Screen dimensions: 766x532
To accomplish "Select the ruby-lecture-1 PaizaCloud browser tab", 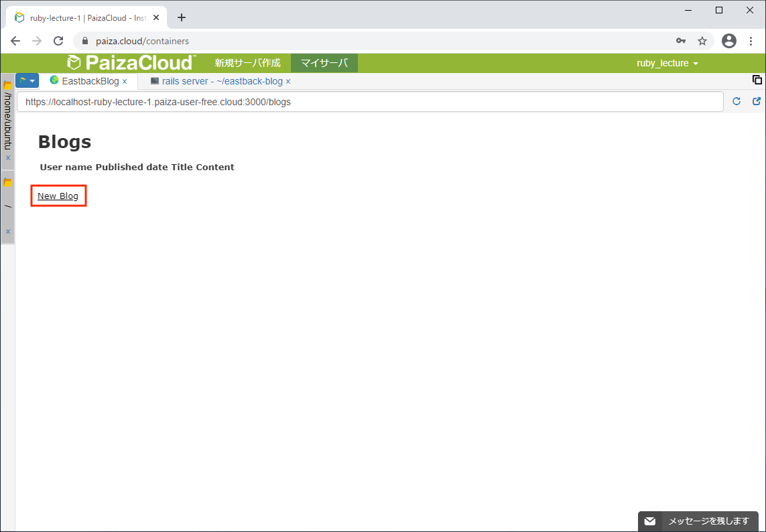I will point(86,17).
